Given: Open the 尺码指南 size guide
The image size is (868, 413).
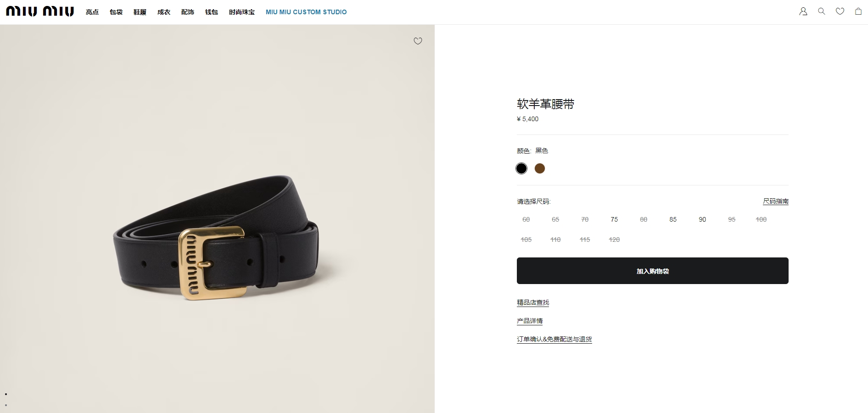Looking at the screenshot, I should tap(776, 201).
